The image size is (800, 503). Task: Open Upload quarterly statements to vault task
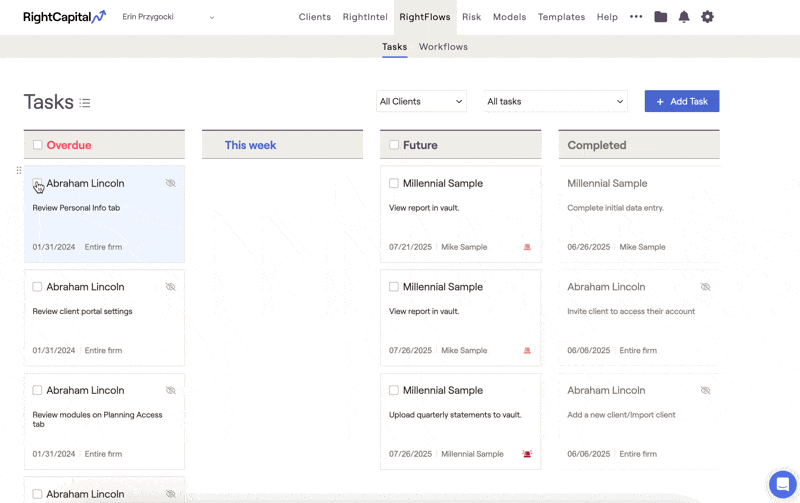460,421
